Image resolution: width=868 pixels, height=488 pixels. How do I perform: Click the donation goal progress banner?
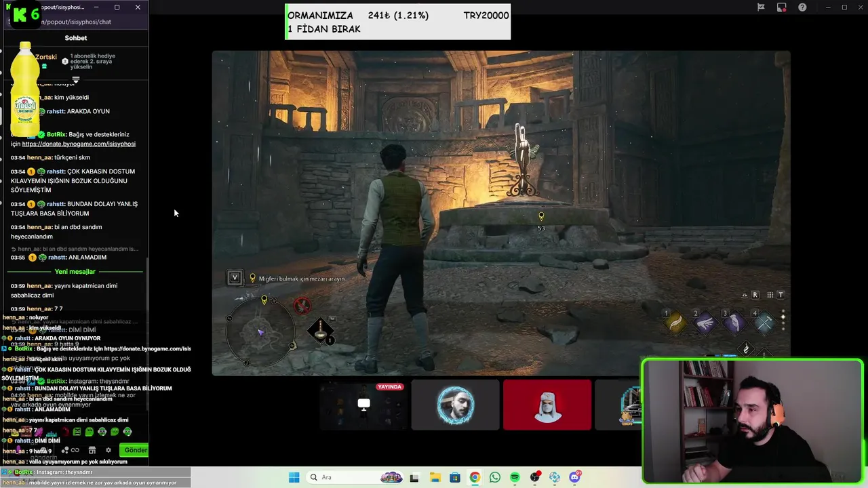click(397, 22)
